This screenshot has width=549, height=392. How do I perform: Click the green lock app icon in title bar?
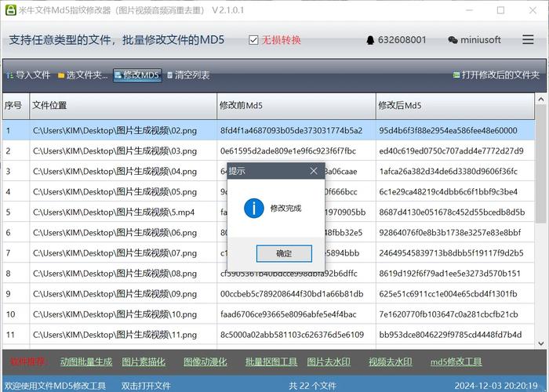click(10, 9)
